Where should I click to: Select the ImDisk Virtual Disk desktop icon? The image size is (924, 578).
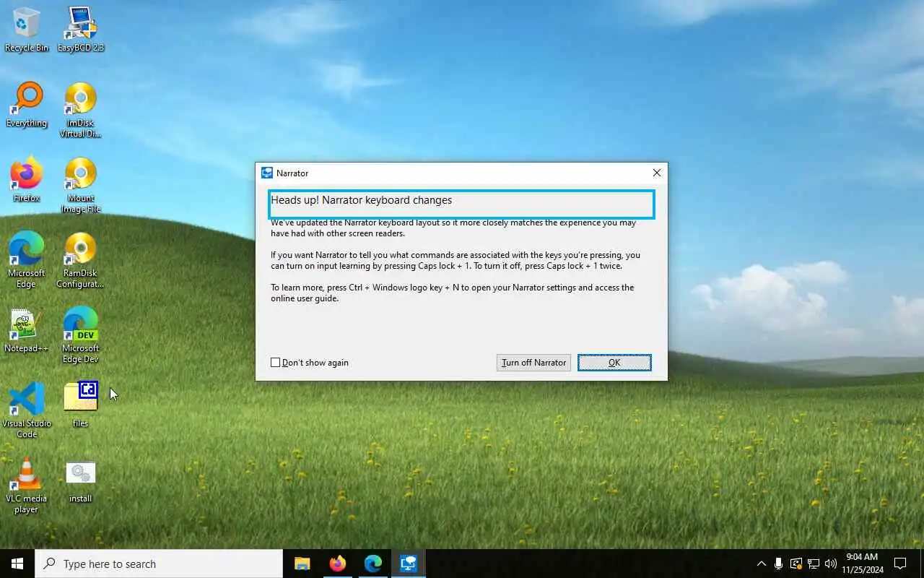(x=81, y=110)
